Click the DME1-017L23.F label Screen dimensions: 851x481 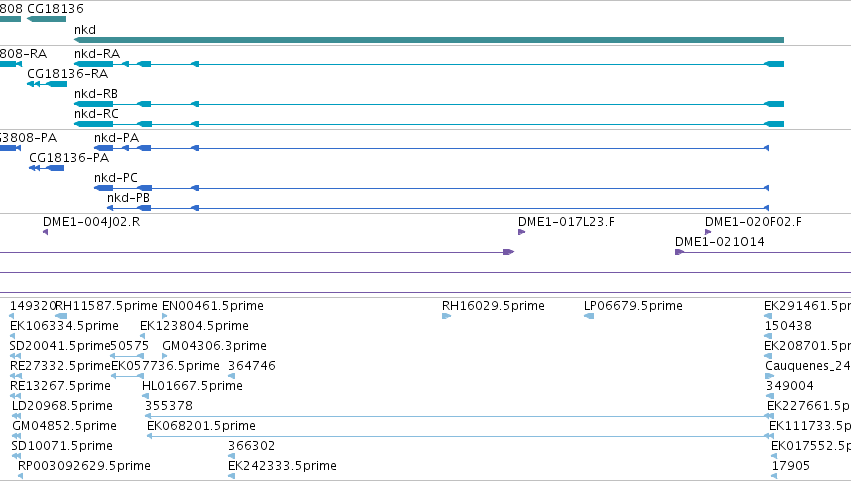pyautogui.click(x=566, y=222)
